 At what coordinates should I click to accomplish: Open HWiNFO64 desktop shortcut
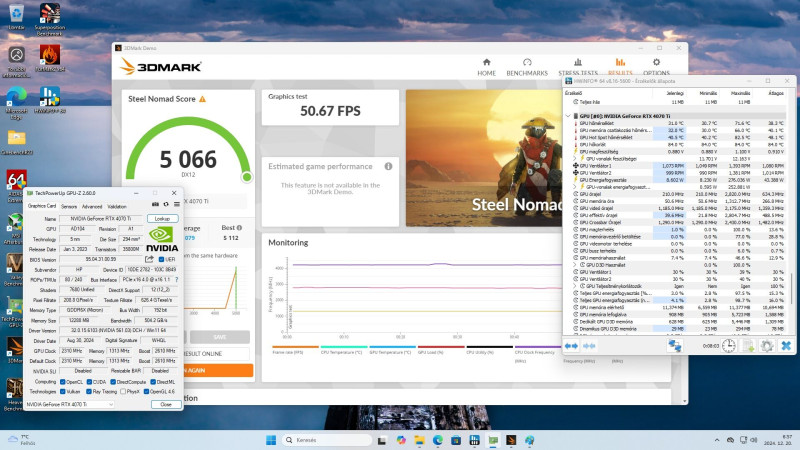(49, 99)
